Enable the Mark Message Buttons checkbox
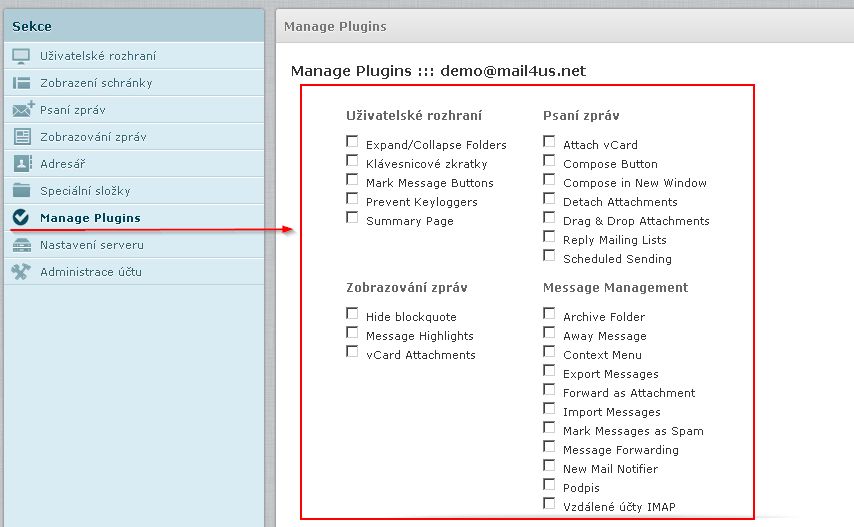The height and width of the screenshot is (527, 854). [352, 180]
